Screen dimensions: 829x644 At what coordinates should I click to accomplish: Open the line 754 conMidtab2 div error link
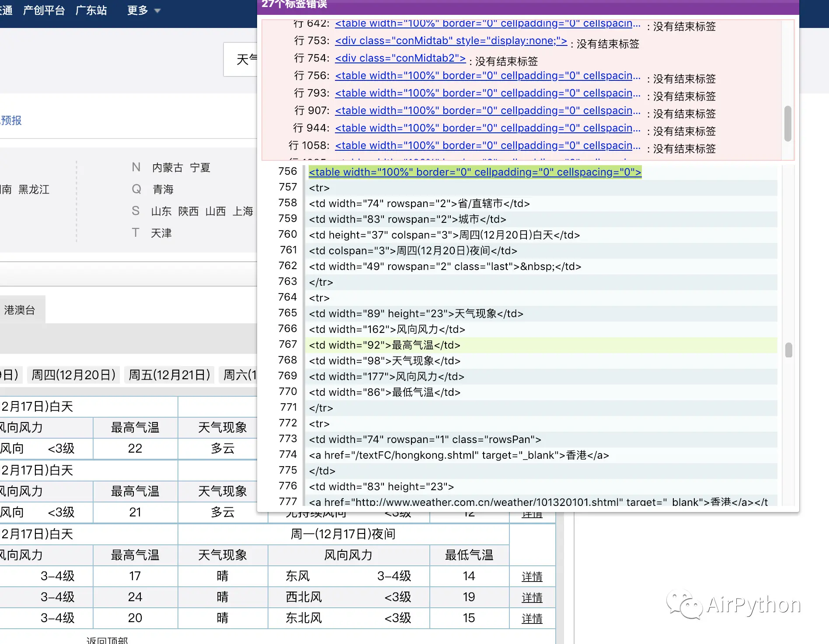pos(400,58)
